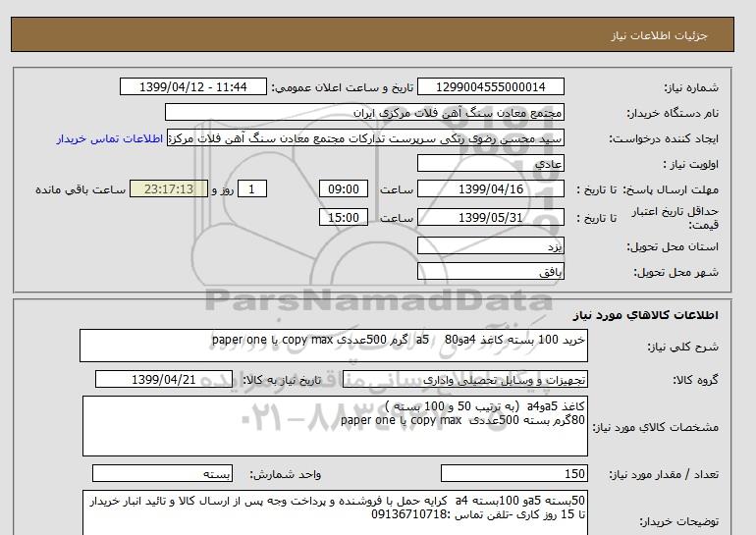
Task: Select the goods group field
Action: click(x=464, y=380)
